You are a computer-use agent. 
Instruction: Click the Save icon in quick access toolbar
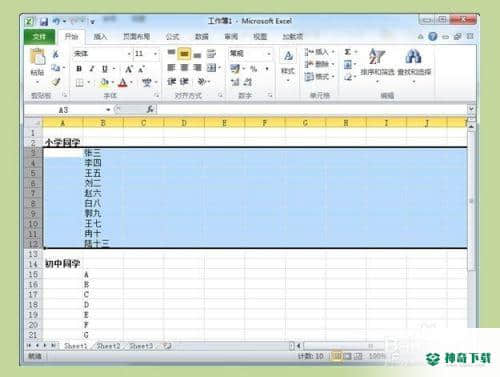coord(44,22)
